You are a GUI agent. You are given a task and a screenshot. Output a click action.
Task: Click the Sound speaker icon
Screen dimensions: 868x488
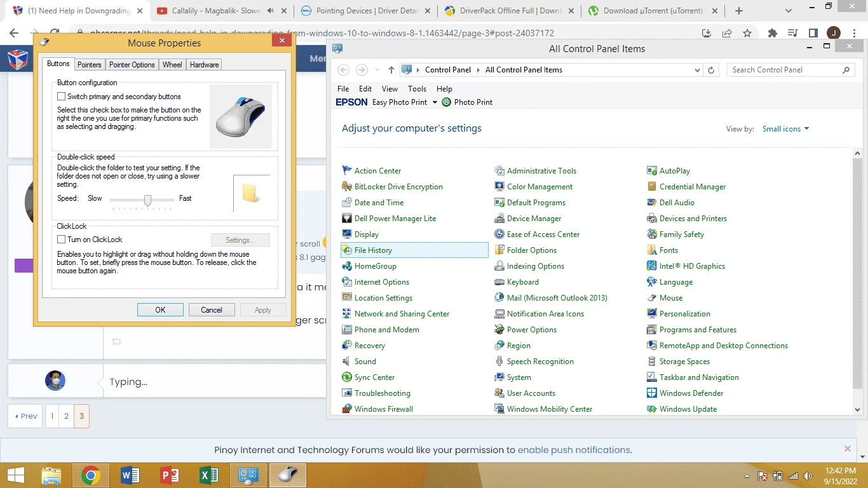(347, 361)
